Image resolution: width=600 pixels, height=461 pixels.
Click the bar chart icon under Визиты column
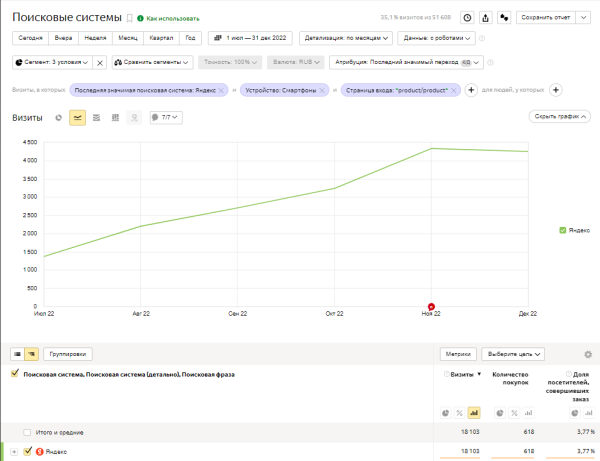473,412
